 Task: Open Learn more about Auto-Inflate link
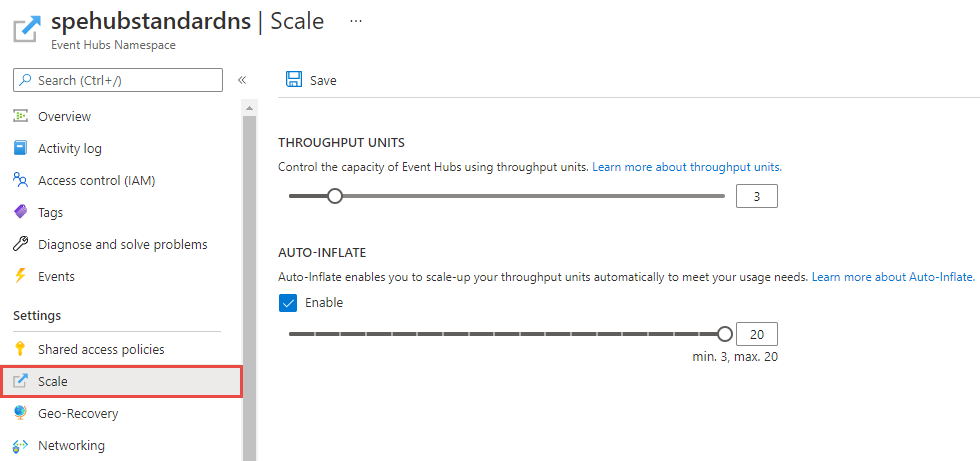893,277
